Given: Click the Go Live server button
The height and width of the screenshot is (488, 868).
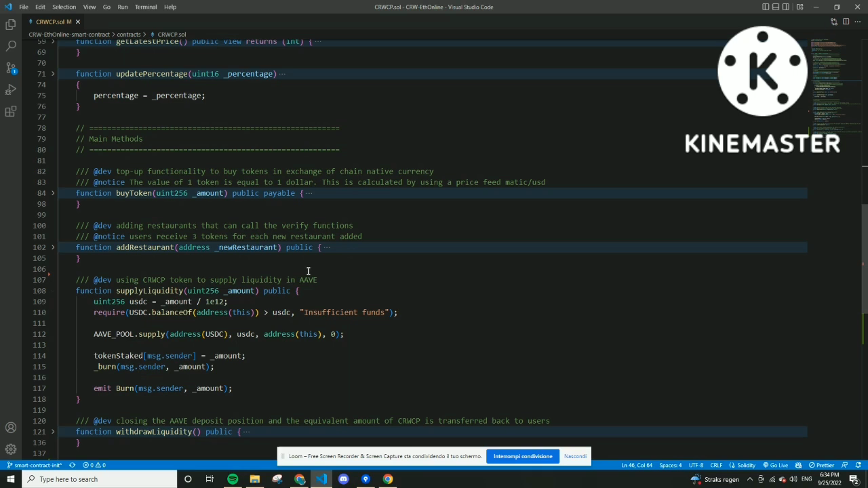Looking at the screenshot, I should click(x=775, y=465).
